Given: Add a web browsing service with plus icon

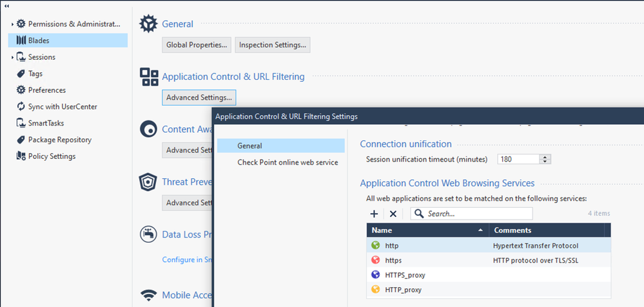Looking at the screenshot, I should pos(374,214).
